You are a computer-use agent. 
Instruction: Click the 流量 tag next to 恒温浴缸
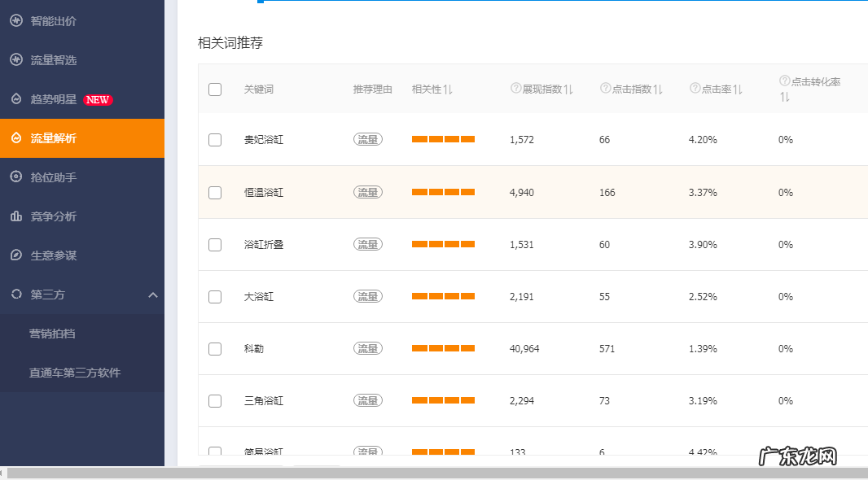coord(367,192)
